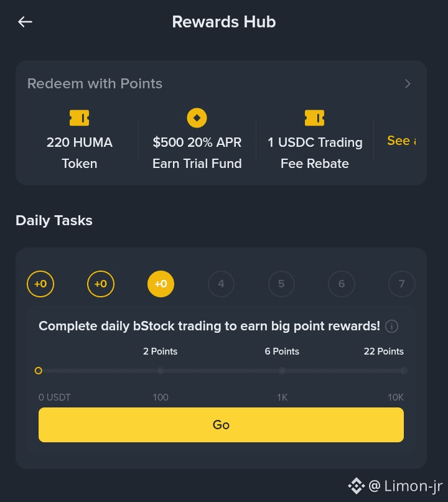The width and height of the screenshot is (448, 502).
Task: Open the 220 HUMA Token voucher icon
Action: coord(80,118)
